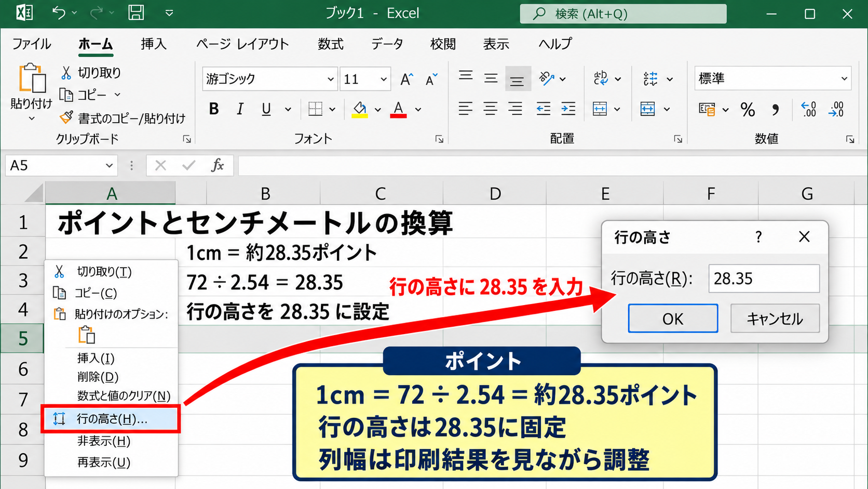Toggle Italic formatting
The width and height of the screenshot is (868, 489).
pyautogui.click(x=239, y=109)
